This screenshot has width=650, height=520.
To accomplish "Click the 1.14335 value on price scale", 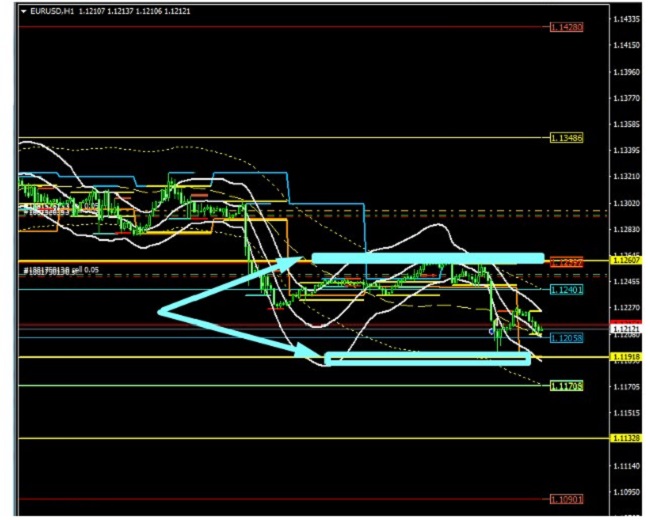I will (628, 19).
